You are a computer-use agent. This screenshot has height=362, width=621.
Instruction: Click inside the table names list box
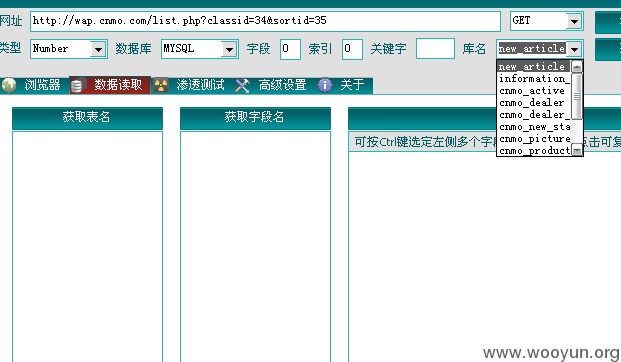click(x=88, y=247)
